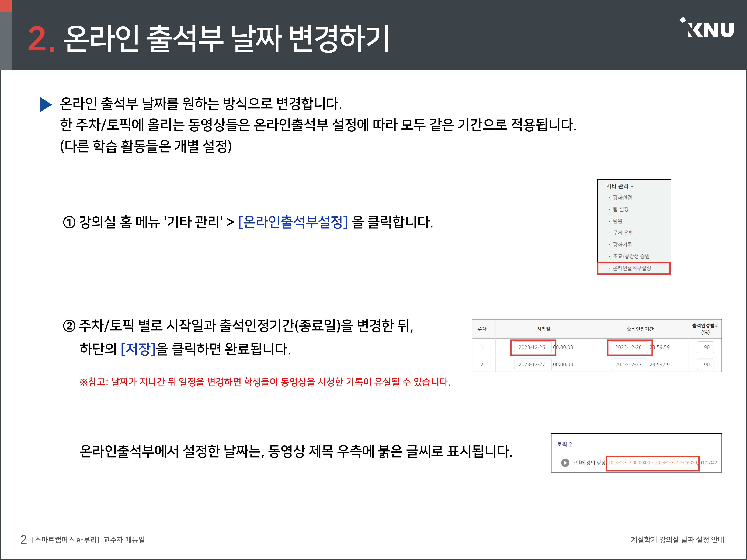Open 조교/청강생 승인 menu item

click(631, 256)
